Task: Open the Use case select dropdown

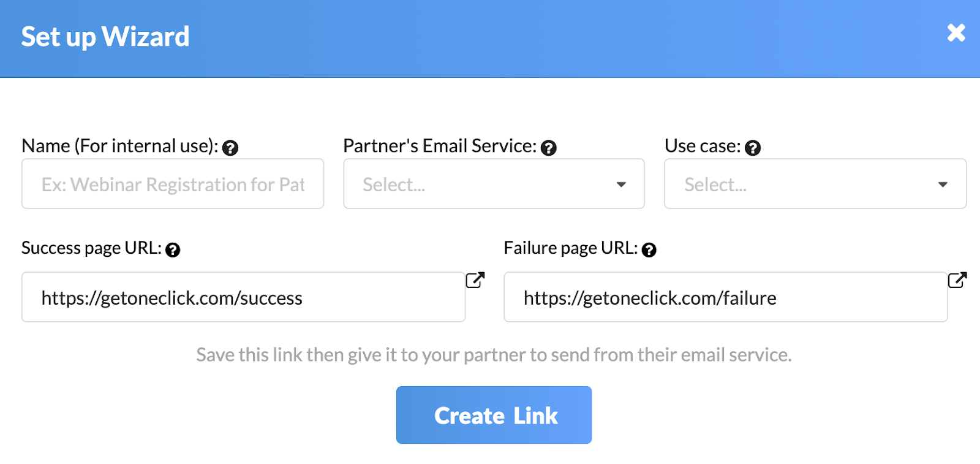Action: (x=815, y=184)
